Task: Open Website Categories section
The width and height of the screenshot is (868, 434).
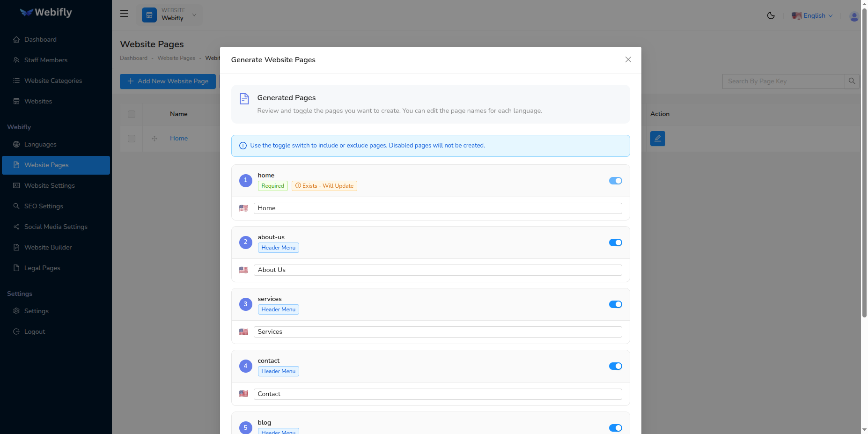Action: point(52,81)
